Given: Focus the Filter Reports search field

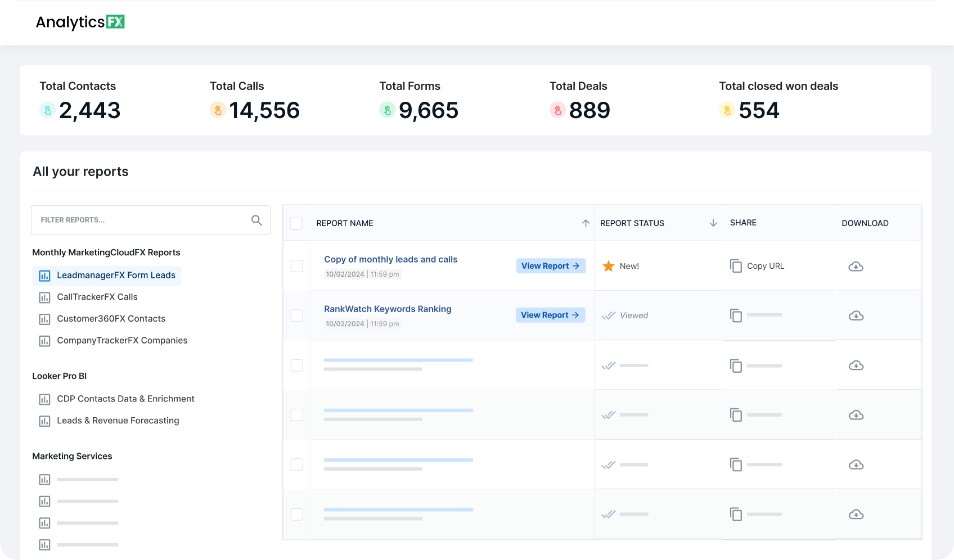Looking at the screenshot, I should click(x=141, y=220).
